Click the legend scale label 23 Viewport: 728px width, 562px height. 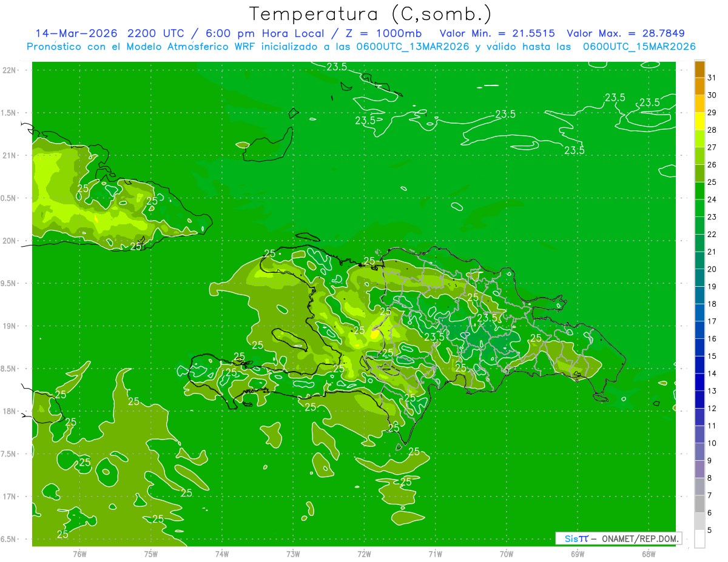(712, 217)
